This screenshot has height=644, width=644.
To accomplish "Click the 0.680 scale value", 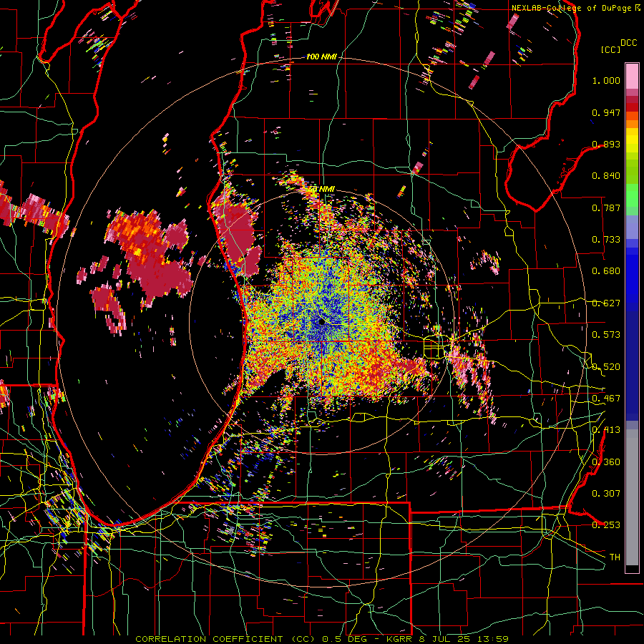I will tap(606, 271).
